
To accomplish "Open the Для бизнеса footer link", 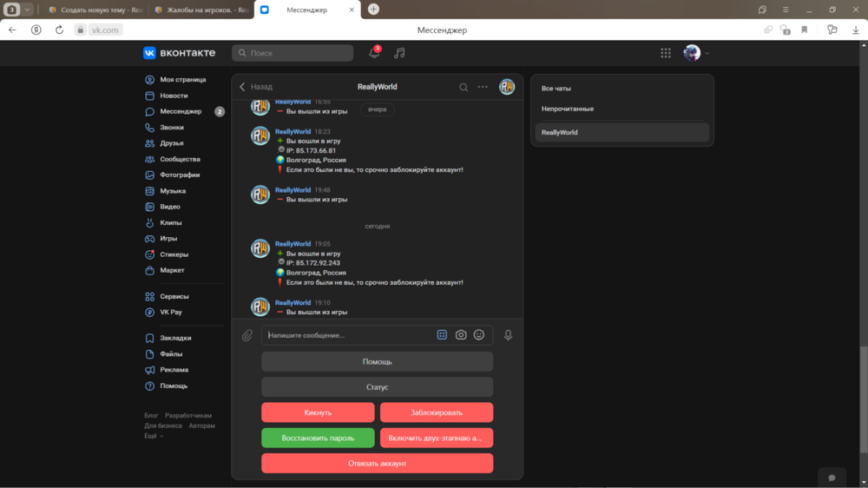I will pyautogui.click(x=163, y=426).
